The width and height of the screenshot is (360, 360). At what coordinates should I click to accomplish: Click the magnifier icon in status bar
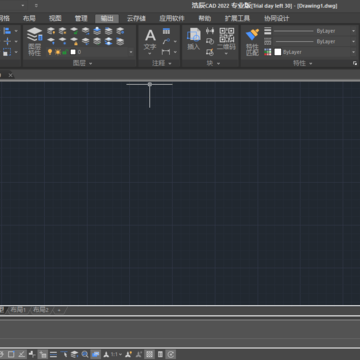(85, 354)
